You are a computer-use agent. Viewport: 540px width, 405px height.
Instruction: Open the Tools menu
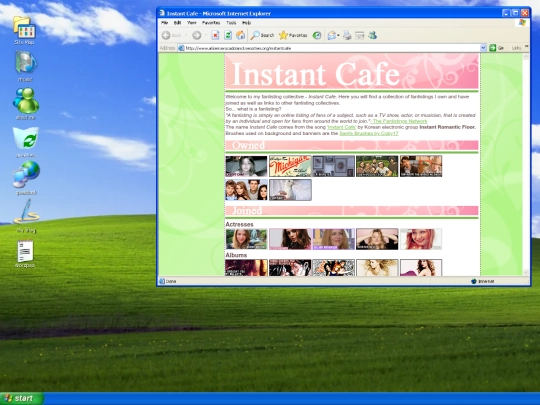231,23
